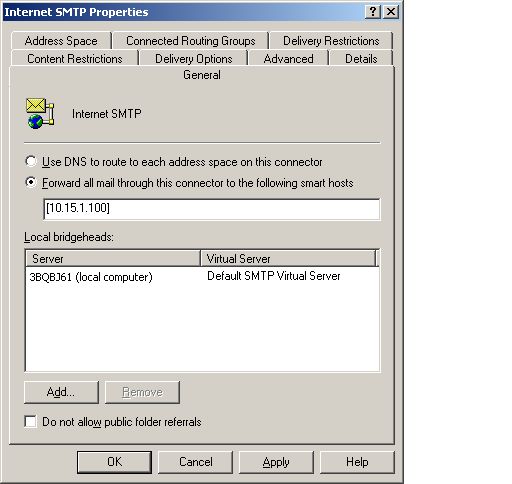This screenshot has width=512, height=484.
Task: Click the Internet SMTP connector icon
Action: (40, 113)
